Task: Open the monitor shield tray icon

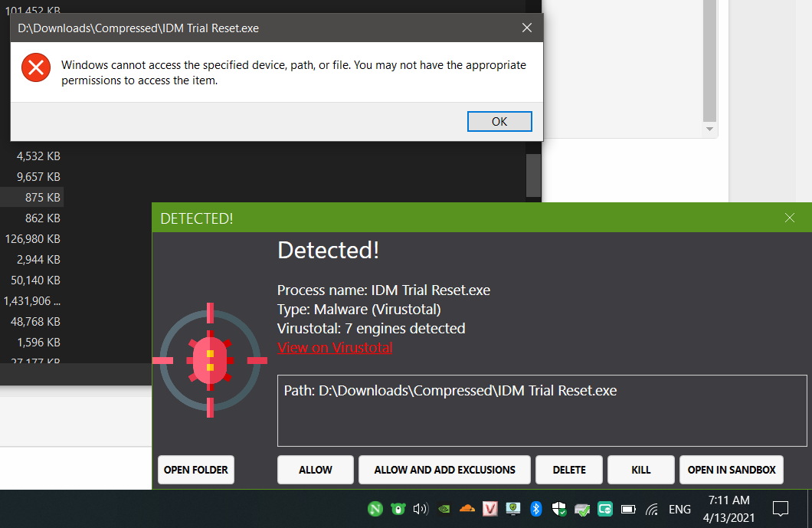Action: (512, 509)
